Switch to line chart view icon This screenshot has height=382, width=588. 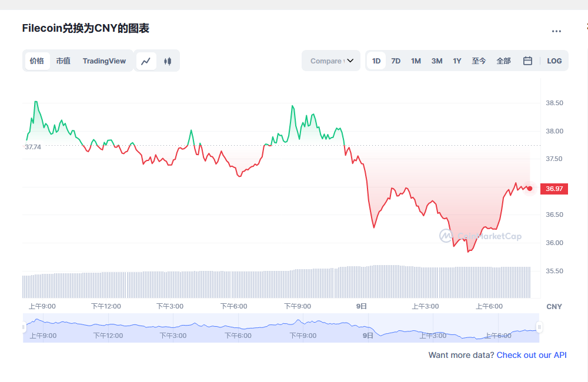146,61
